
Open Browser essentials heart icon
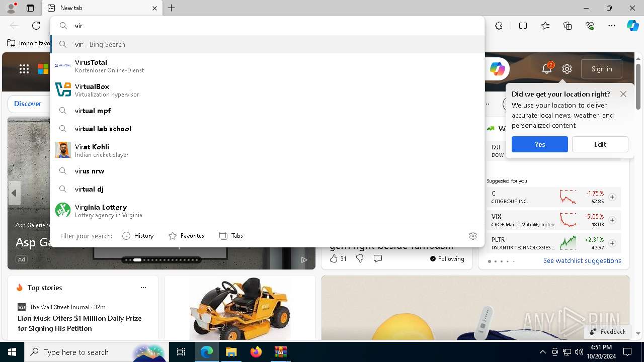click(x=590, y=26)
